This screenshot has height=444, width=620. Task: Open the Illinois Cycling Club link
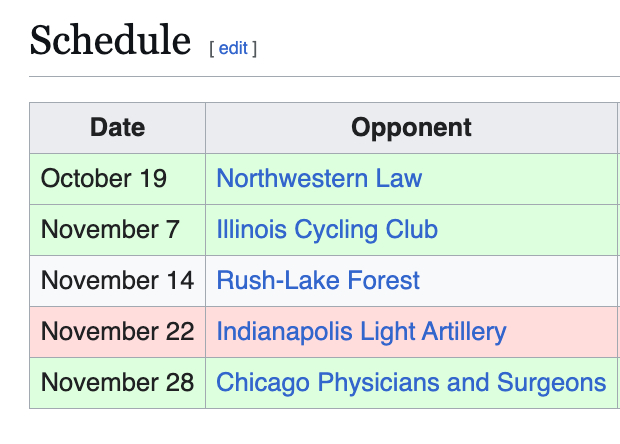pos(327,230)
